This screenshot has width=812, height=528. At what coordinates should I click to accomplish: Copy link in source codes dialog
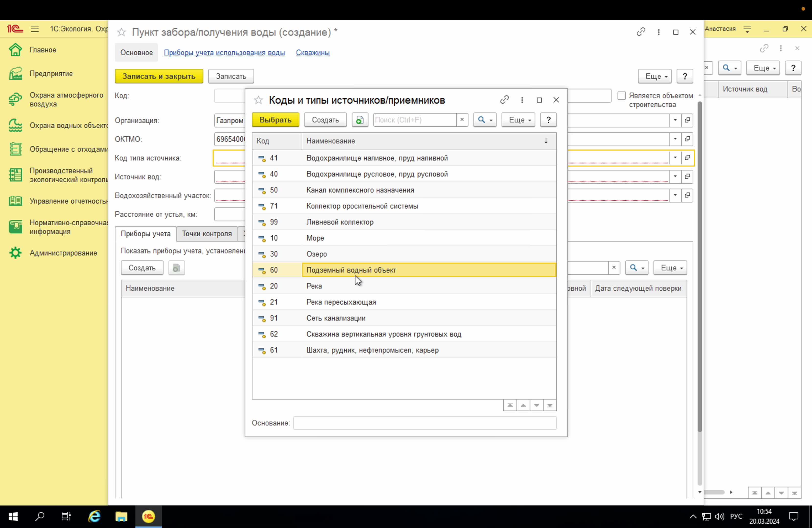click(x=504, y=99)
